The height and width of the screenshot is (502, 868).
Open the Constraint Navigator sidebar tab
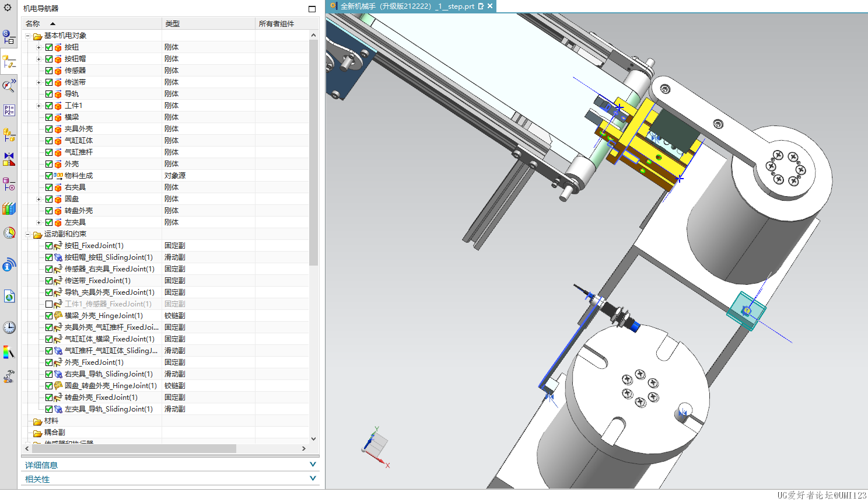(x=9, y=159)
